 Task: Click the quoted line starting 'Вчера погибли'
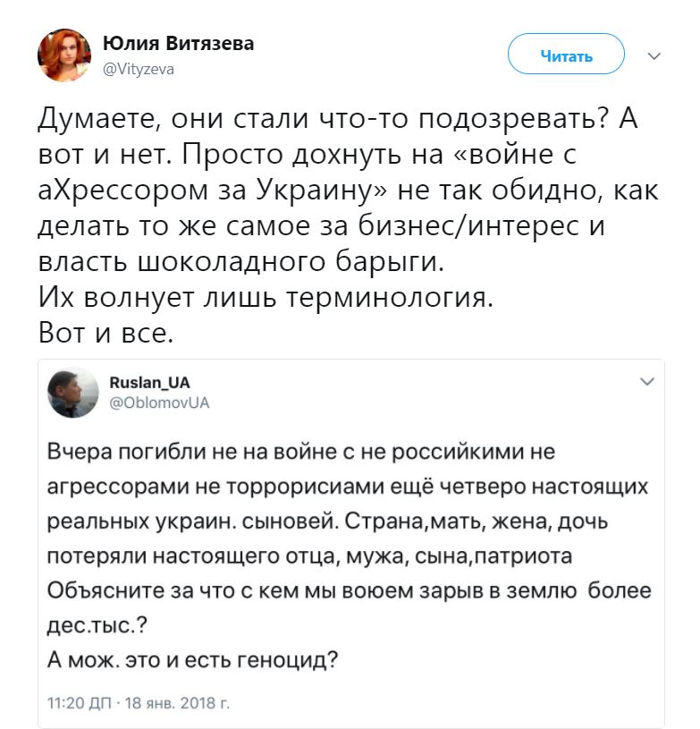(300, 452)
